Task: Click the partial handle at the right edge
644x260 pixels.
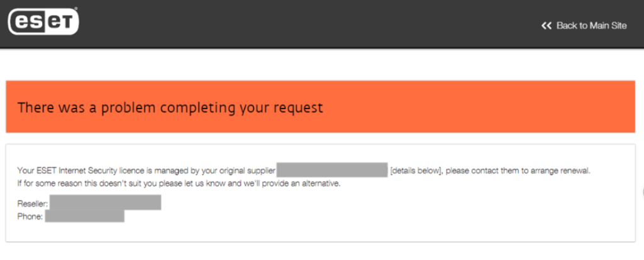Action: click(x=641, y=192)
